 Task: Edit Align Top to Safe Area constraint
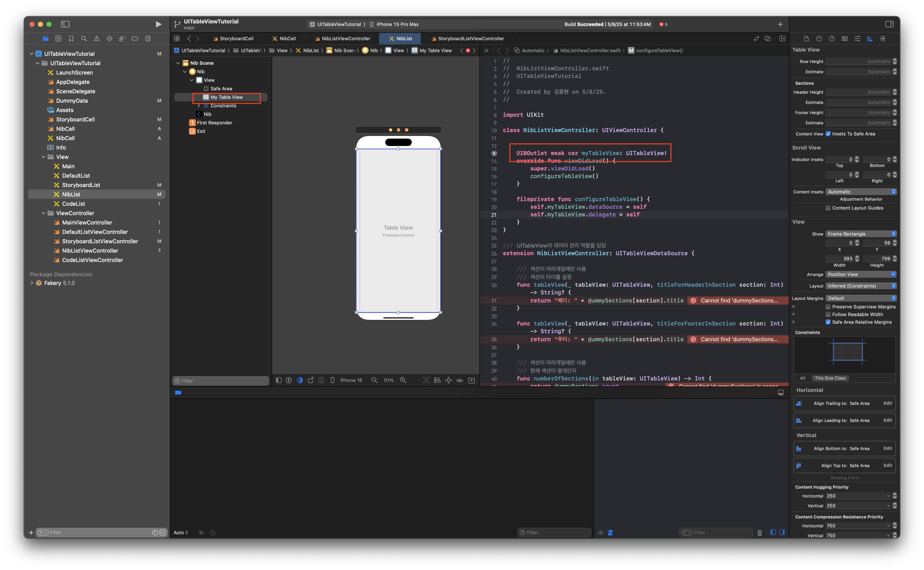[887, 465]
